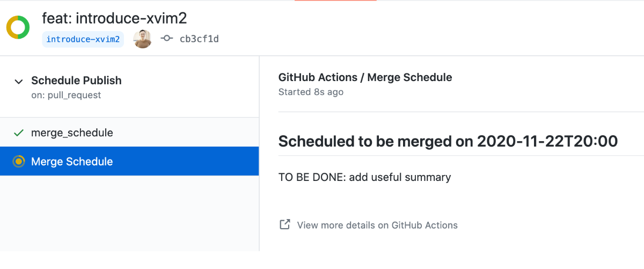Click the feat: introduce-xvim2 title

pyautogui.click(x=114, y=18)
